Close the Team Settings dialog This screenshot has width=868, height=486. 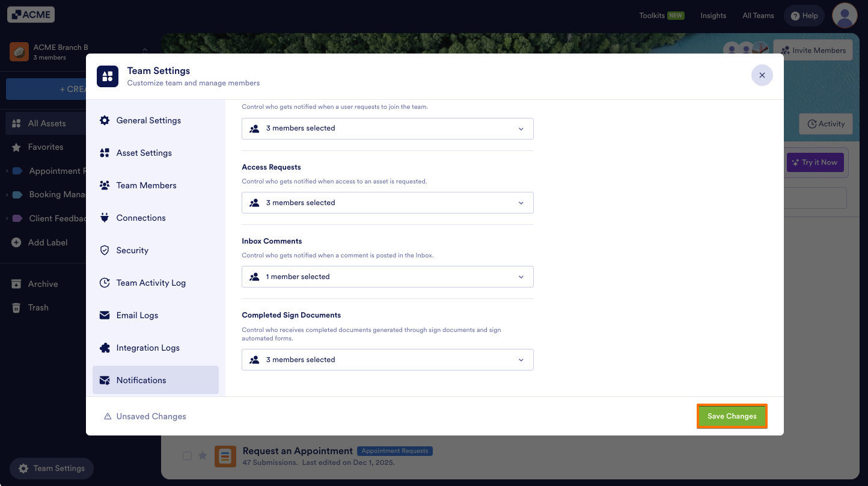(x=762, y=75)
